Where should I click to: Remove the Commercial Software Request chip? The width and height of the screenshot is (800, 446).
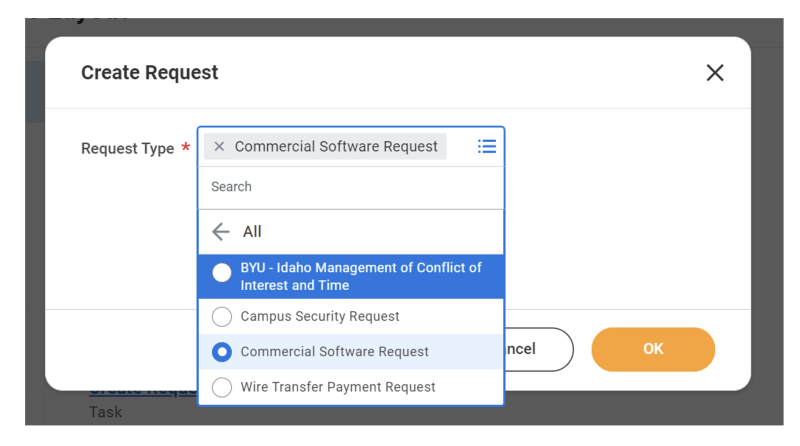[219, 147]
